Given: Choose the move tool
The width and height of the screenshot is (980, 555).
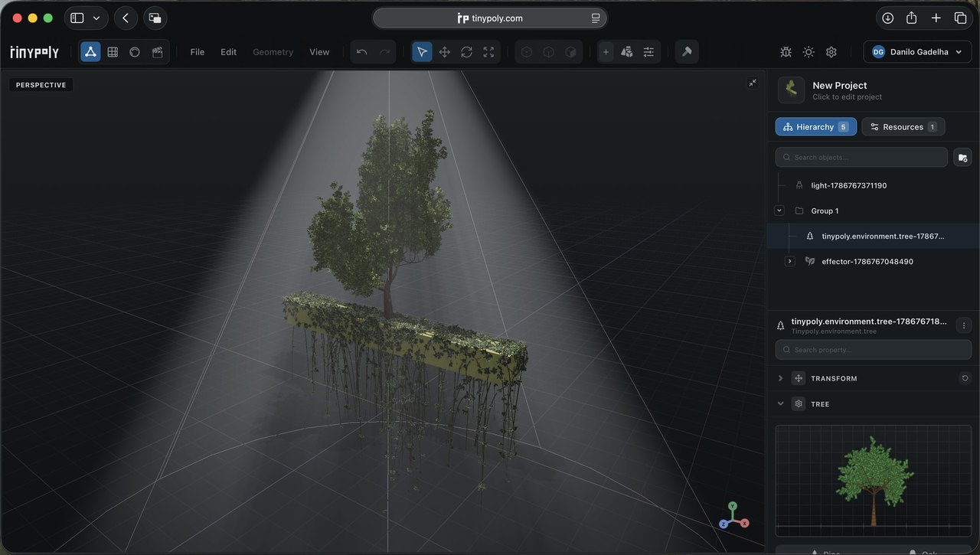Looking at the screenshot, I should point(444,52).
